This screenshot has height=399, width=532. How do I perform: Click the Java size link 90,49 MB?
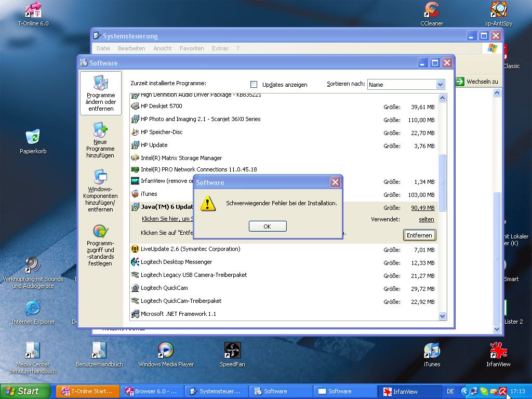tap(422, 208)
